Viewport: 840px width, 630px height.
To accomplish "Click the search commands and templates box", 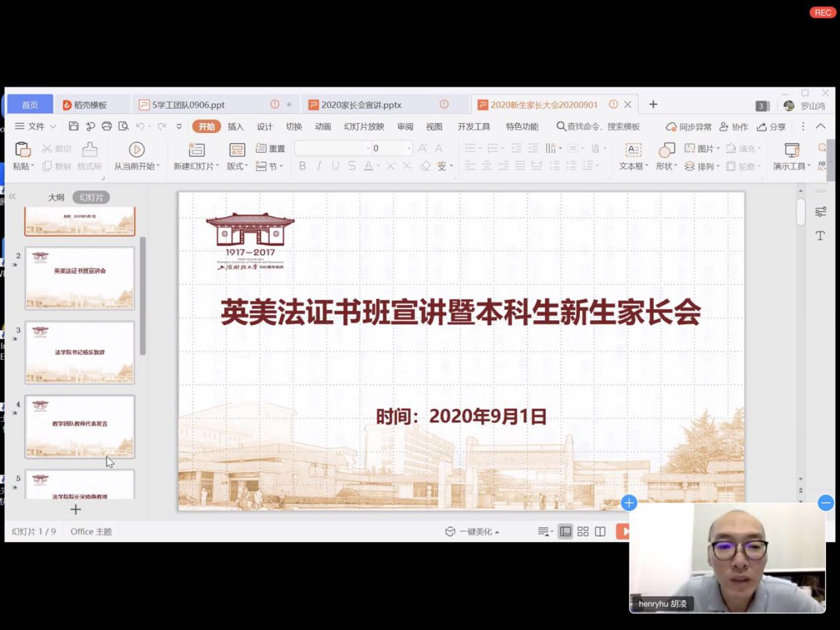I will pos(598,126).
